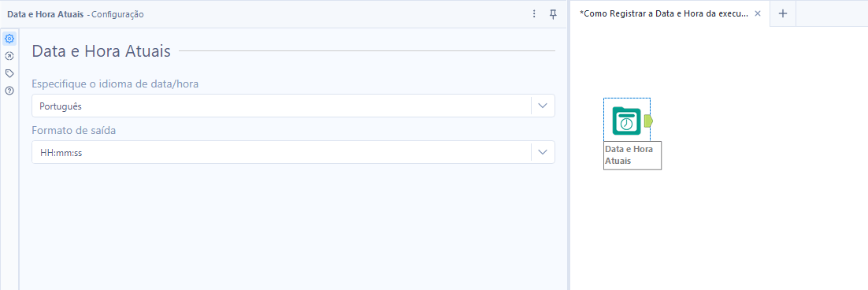Screen dimensions: 868x290
Task: Toggle the pin icon of Configuração panel
Action: 552,14
